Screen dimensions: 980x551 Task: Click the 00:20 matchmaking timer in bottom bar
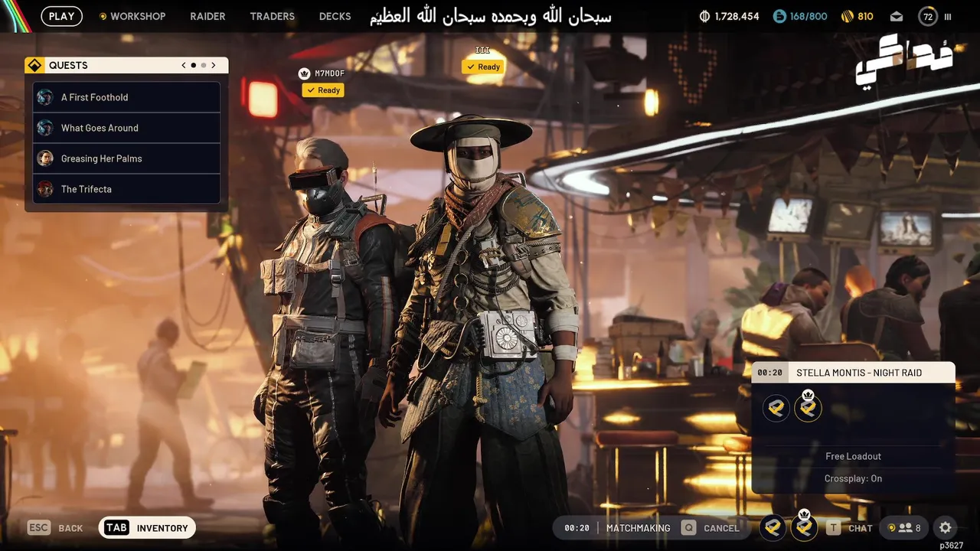point(577,528)
